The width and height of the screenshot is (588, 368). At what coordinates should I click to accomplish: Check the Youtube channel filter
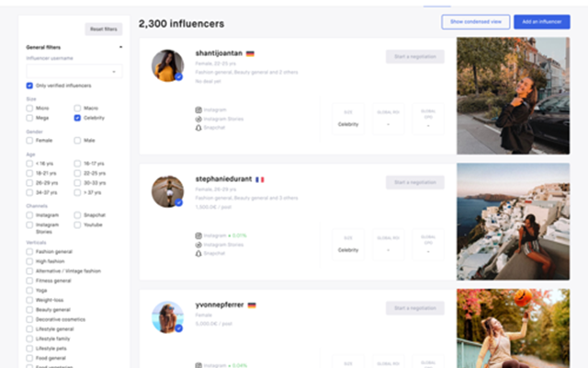pyautogui.click(x=77, y=224)
